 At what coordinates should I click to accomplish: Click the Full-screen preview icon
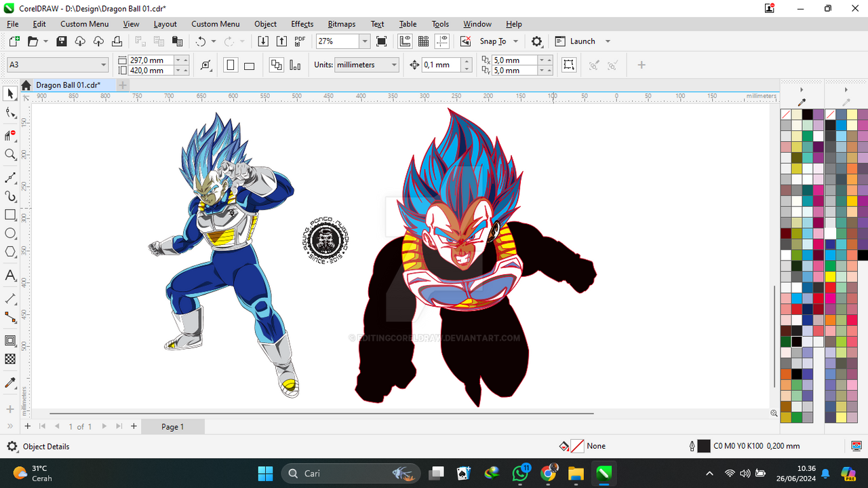[x=381, y=41]
